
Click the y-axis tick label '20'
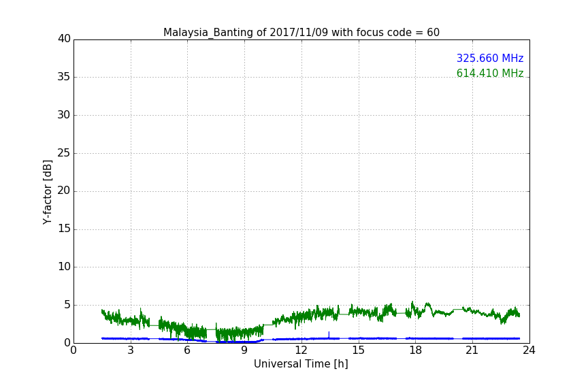[x=64, y=191]
